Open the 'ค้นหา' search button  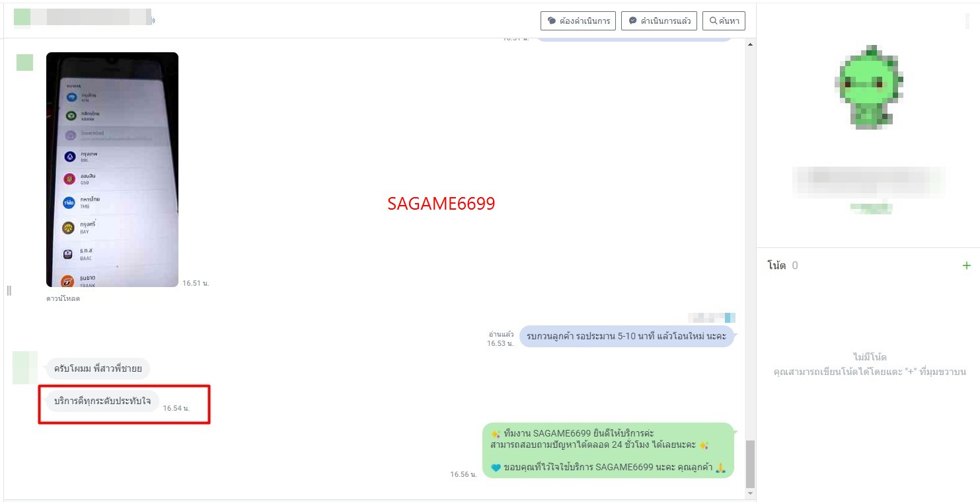click(724, 21)
